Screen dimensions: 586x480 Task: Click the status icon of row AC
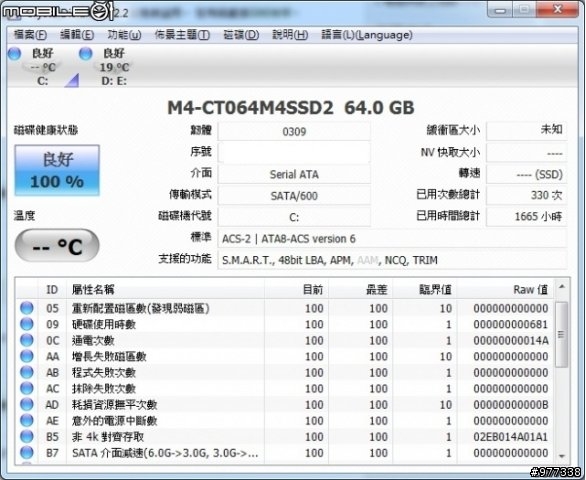point(27,388)
